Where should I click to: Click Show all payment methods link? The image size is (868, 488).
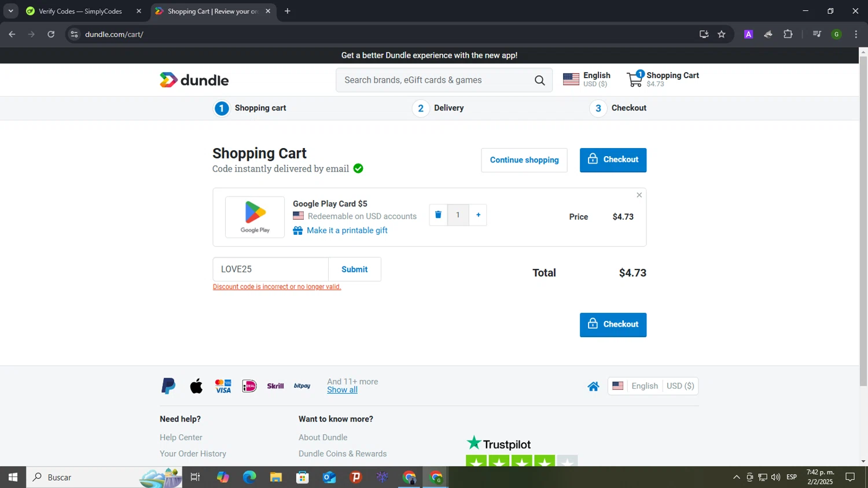click(342, 390)
